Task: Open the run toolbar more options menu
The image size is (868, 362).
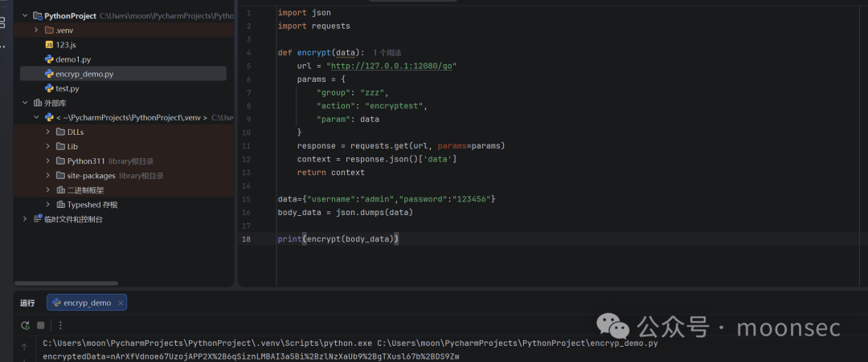Action: tap(60, 326)
